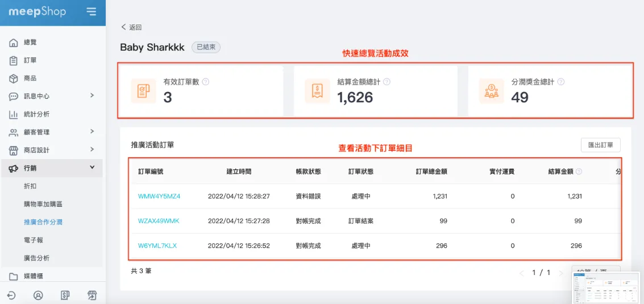Open order W6YML7KLX

point(157,245)
